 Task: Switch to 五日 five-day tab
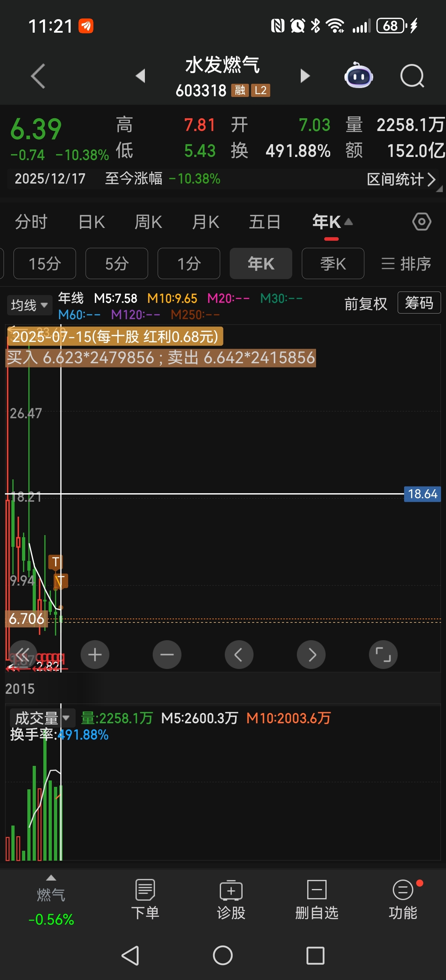coord(265,222)
